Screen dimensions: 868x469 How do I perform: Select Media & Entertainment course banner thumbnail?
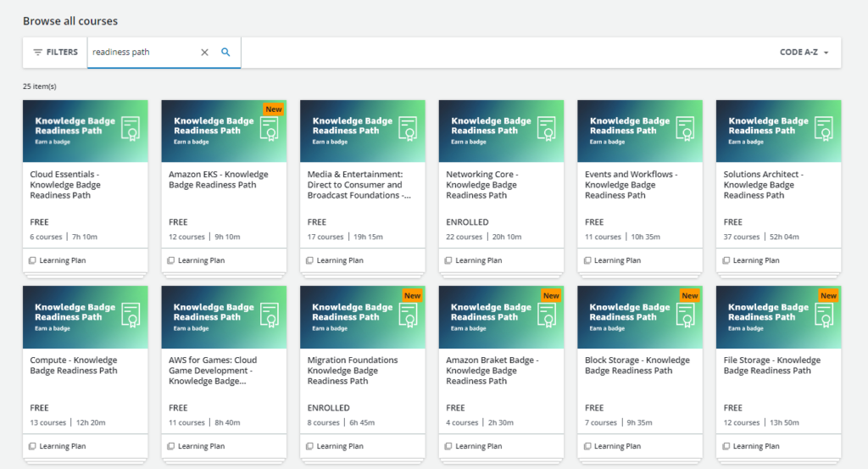pos(363,131)
